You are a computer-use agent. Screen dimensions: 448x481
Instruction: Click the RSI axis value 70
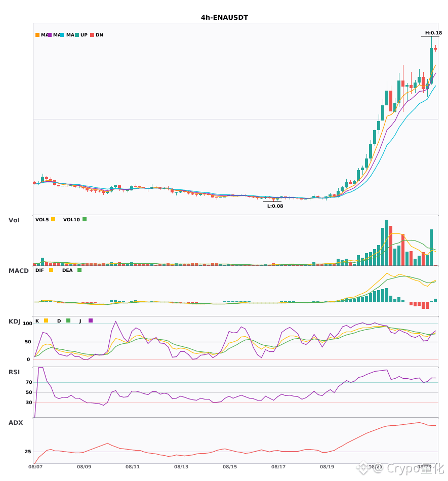pyautogui.click(x=29, y=382)
